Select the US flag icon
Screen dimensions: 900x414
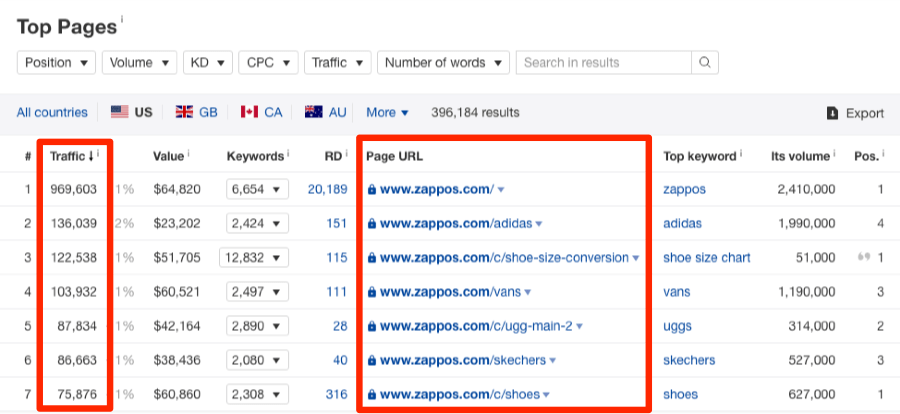coord(119,112)
